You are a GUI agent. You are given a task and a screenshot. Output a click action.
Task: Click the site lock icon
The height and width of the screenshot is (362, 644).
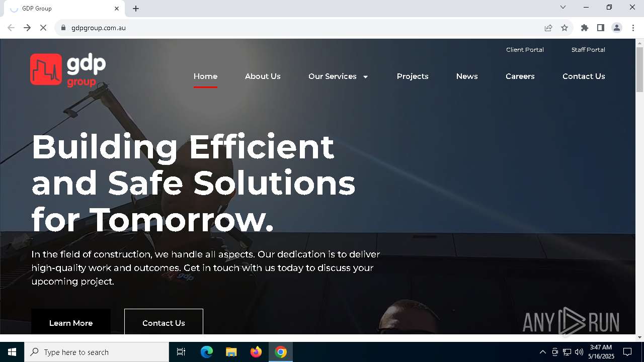(63, 28)
